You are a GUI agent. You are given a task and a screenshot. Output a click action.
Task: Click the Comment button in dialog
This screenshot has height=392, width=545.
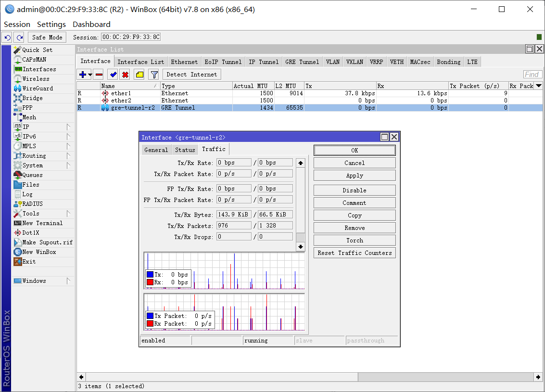point(355,203)
